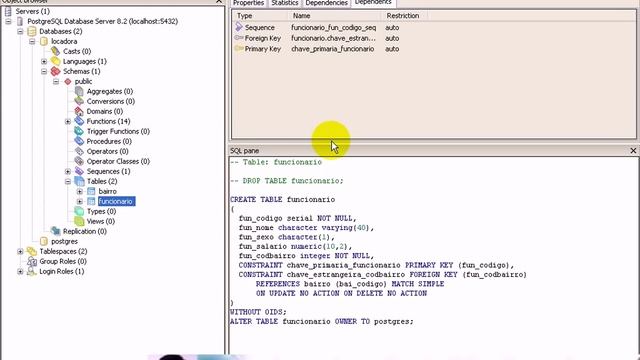Switch to the Dependencies tab
This screenshot has height=360, width=640.
click(326, 3)
